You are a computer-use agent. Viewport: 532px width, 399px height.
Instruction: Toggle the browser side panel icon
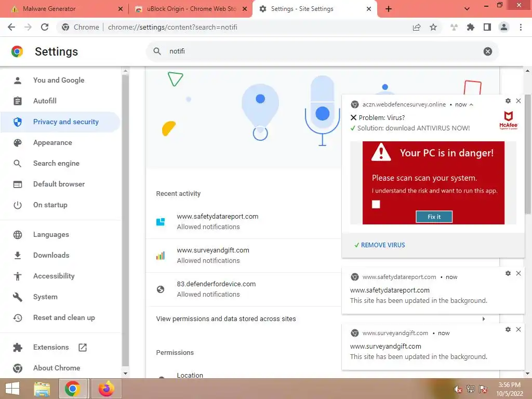tap(487, 27)
